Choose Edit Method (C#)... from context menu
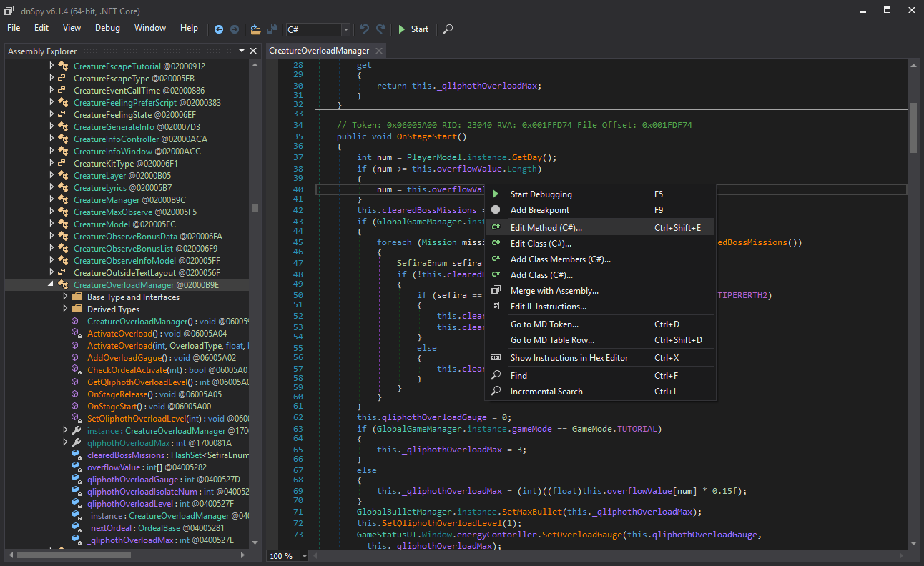The image size is (924, 566). click(546, 228)
